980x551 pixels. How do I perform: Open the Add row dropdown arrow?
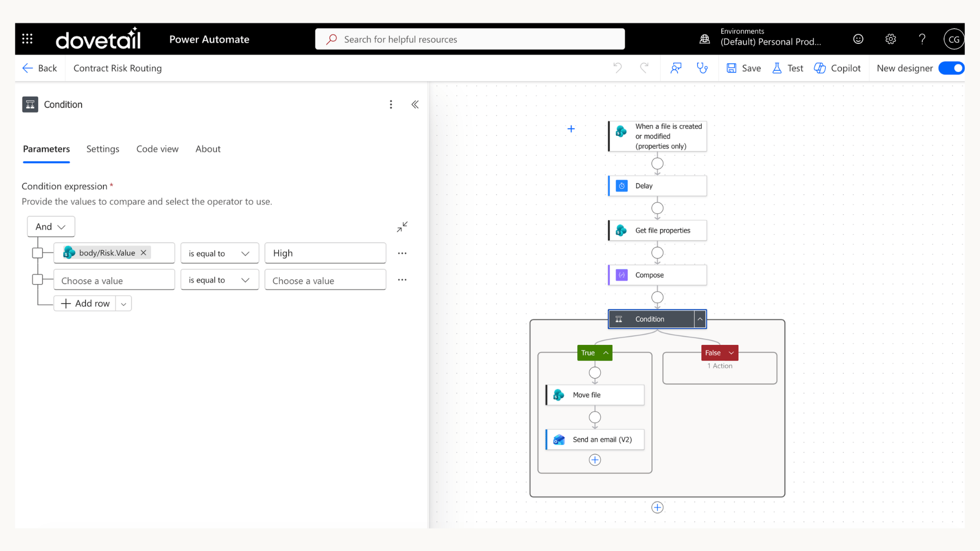[124, 304]
